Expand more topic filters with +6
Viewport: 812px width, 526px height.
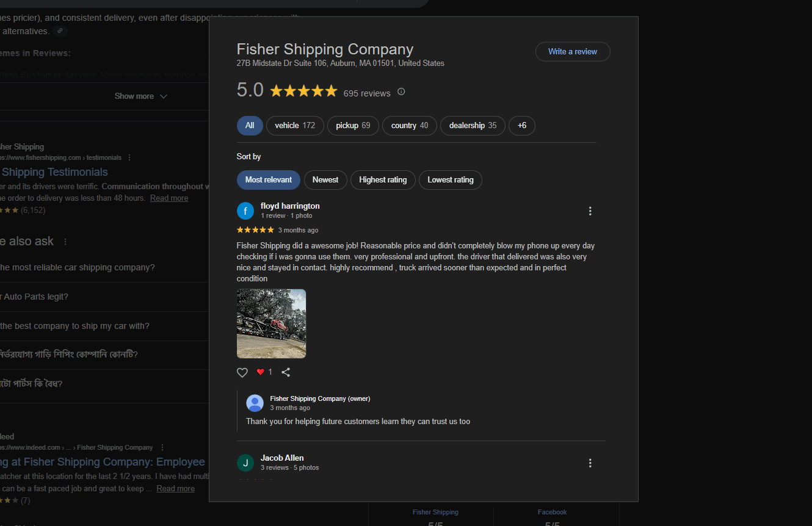pos(521,126)
